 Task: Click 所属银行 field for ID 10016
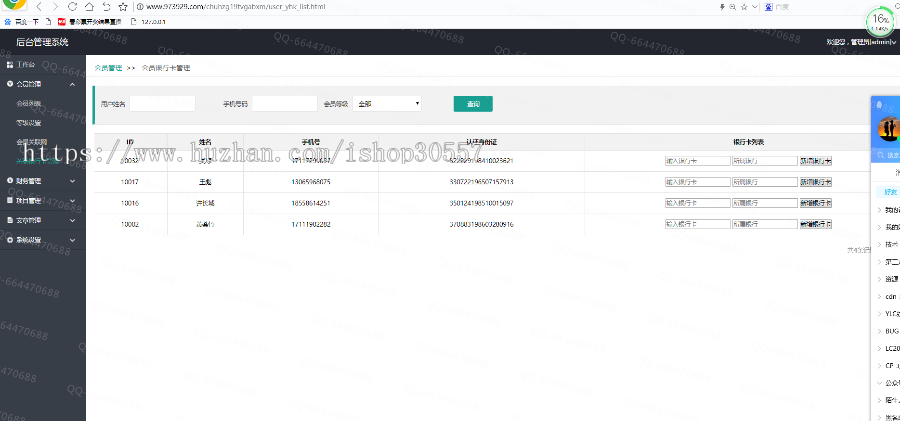[765, 203]
